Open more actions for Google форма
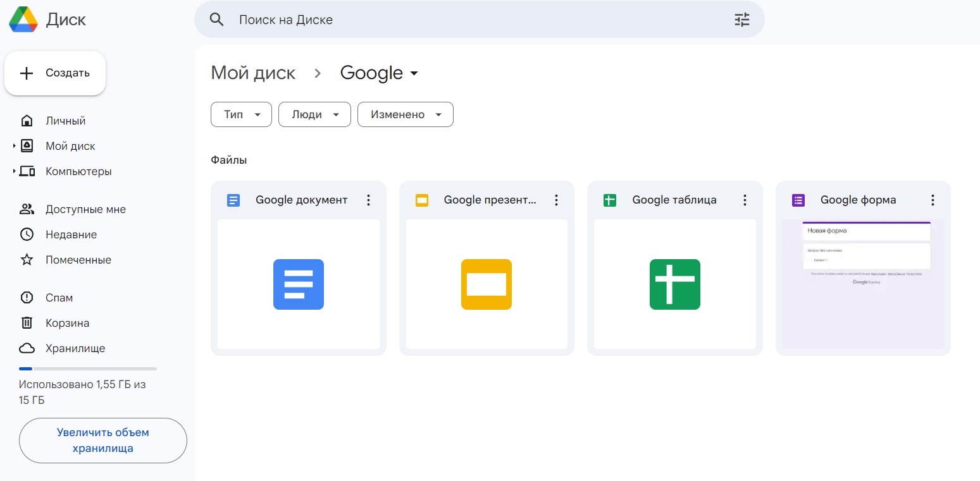 (x=933, y=200)
